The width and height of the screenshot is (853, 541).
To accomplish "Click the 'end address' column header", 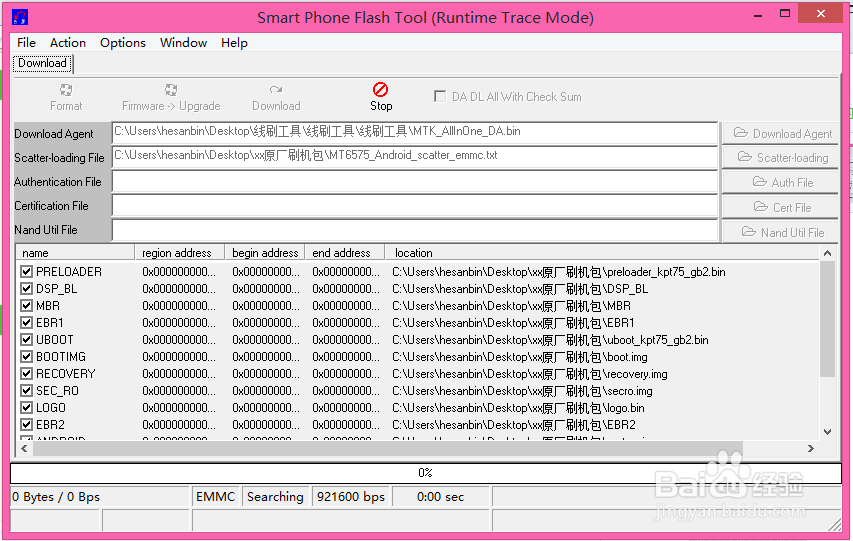I will pyautogui.click(x=345, y=253).
